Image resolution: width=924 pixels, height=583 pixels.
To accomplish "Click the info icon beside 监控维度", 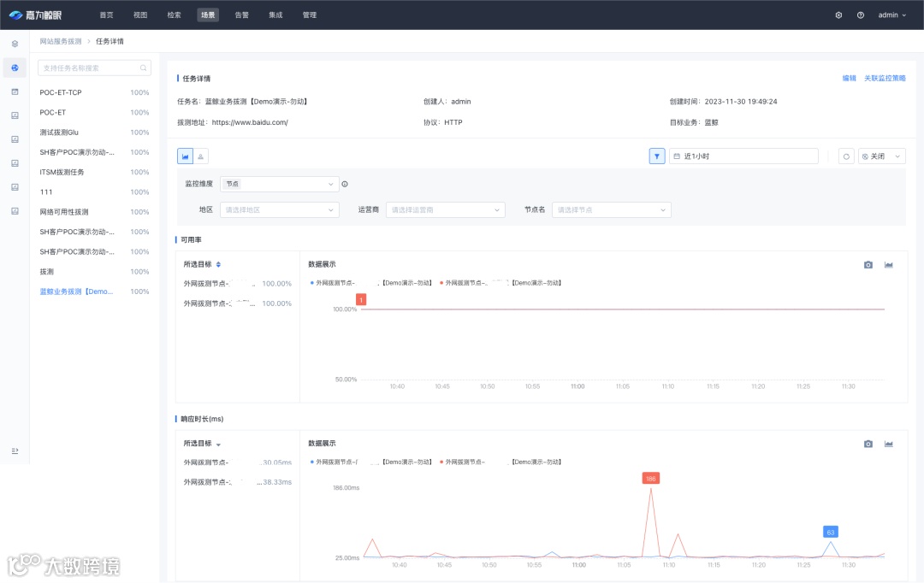I will [345, 185].
